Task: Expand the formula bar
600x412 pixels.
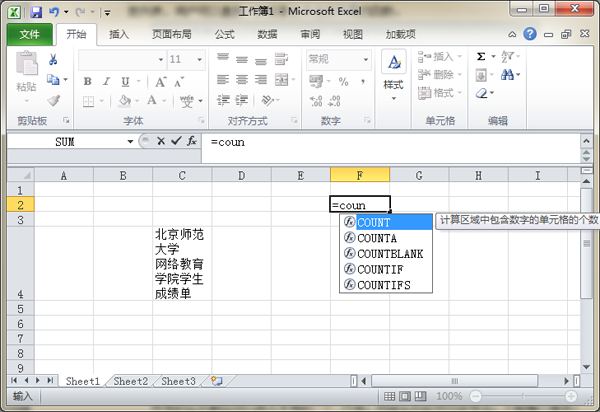Action: click(586, 141)
